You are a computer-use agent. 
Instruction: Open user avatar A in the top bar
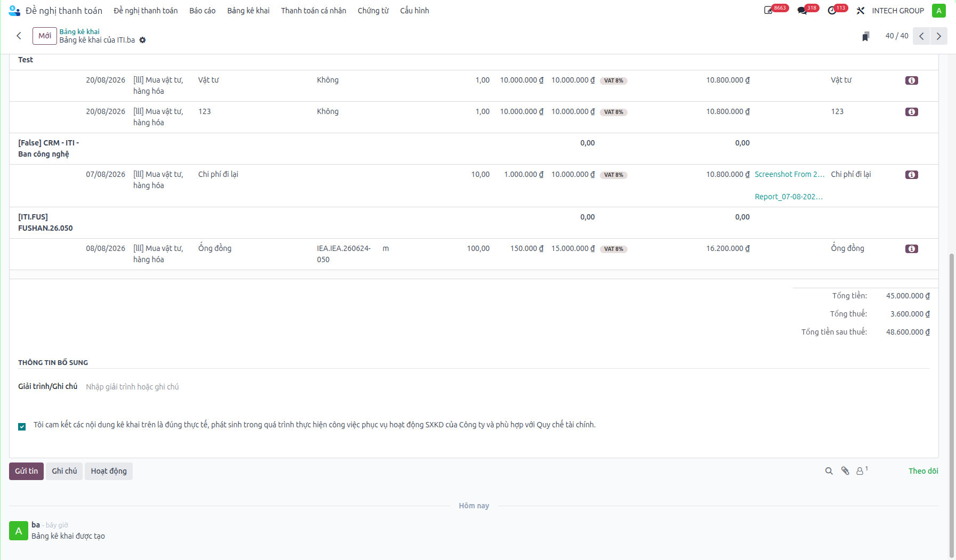tap(939, 11)
